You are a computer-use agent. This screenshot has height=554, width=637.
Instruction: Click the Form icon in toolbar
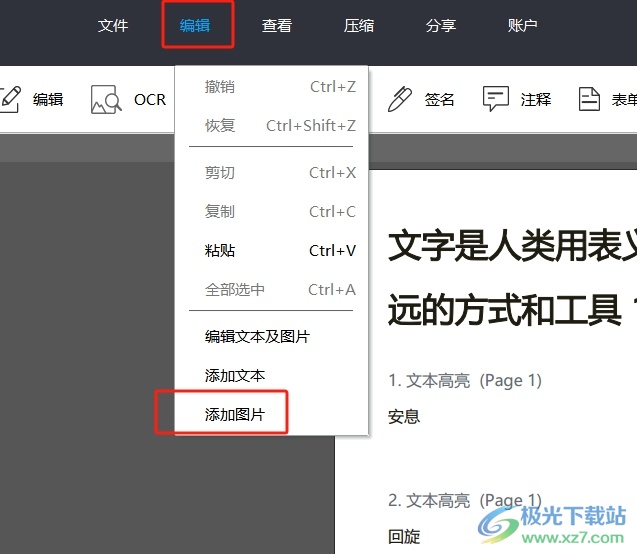(590, 99)
